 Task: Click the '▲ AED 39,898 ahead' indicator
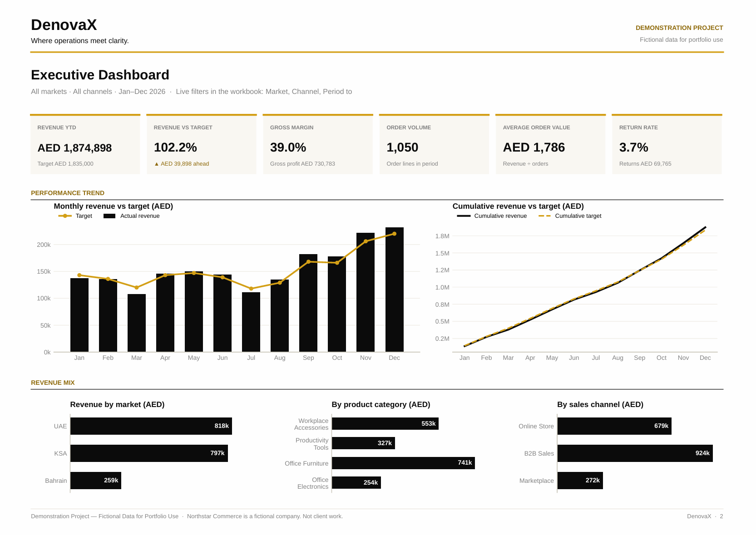[x=181, y=164]
